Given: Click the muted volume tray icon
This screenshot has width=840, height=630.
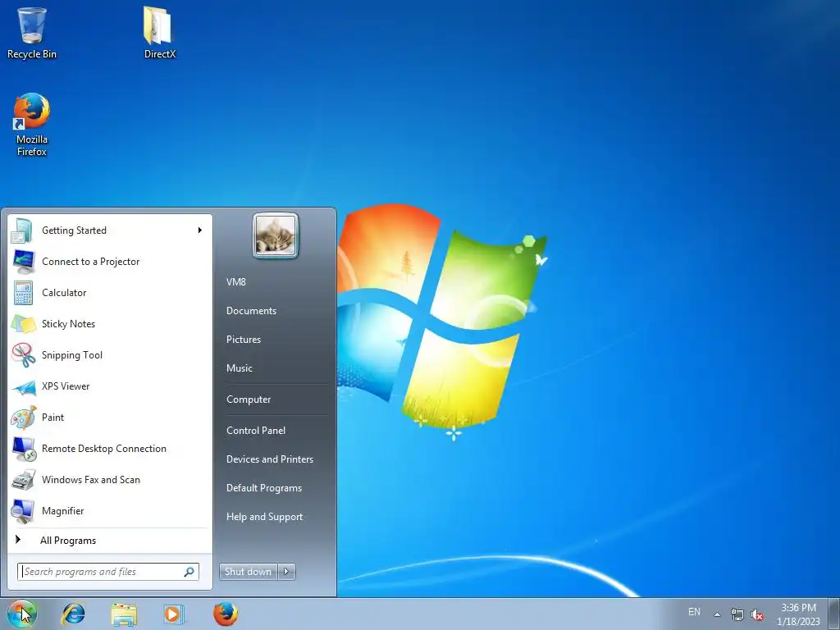Looking at the screenshot, I should [757, 614].
